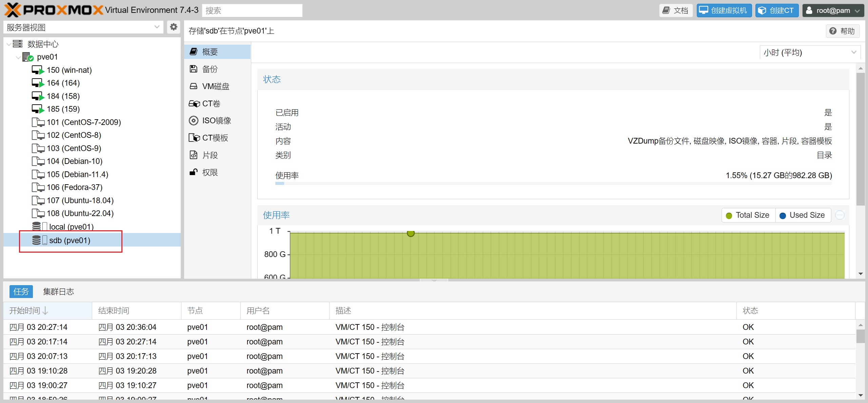The image size is (868, 403).
Task: Click the 帮助 help button
Action: click(x=842, y=31)
